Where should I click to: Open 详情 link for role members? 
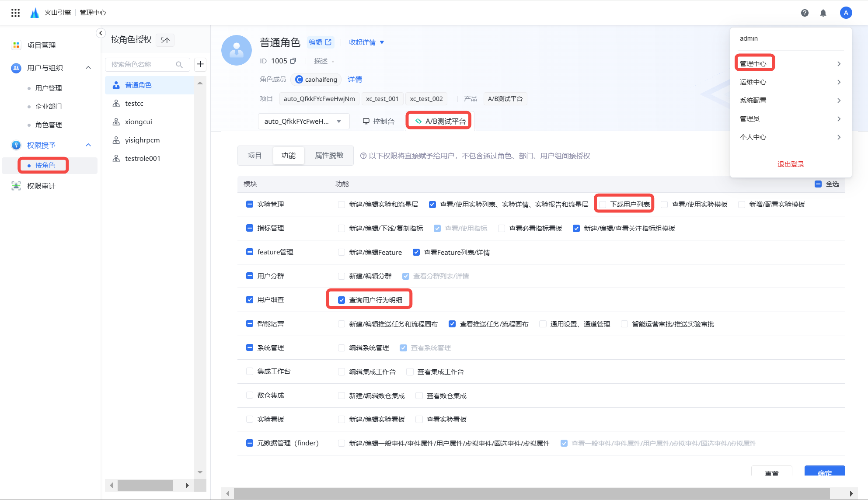pos(355,79)
